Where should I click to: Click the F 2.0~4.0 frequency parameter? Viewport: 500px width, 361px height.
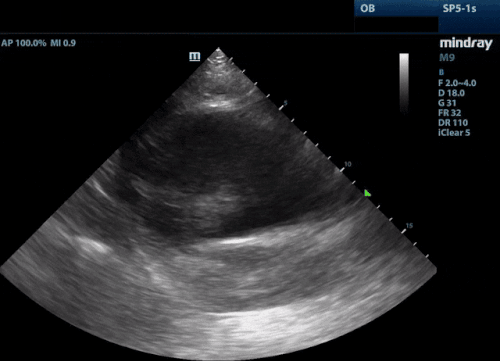[457, 83]
